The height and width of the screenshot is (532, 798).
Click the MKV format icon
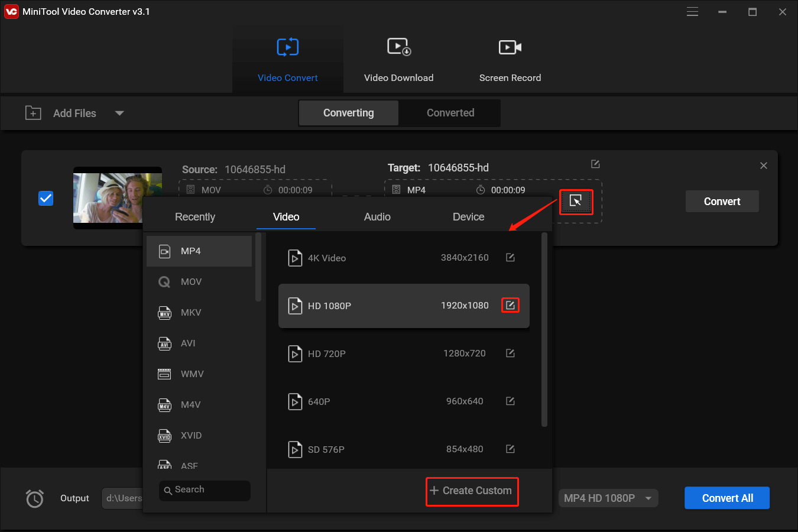click(164, 313)
